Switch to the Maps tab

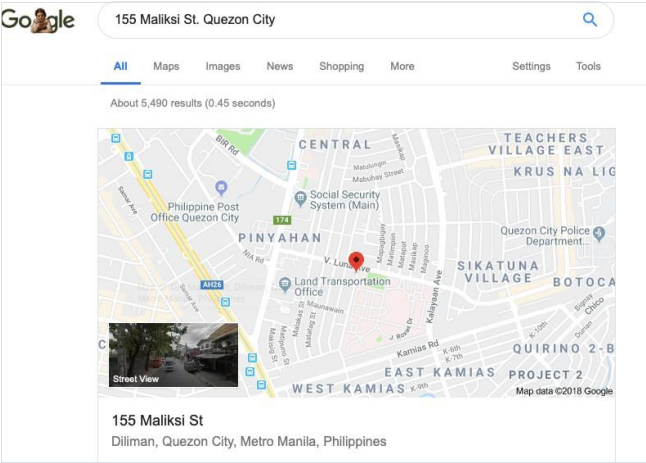click(166, 66)
